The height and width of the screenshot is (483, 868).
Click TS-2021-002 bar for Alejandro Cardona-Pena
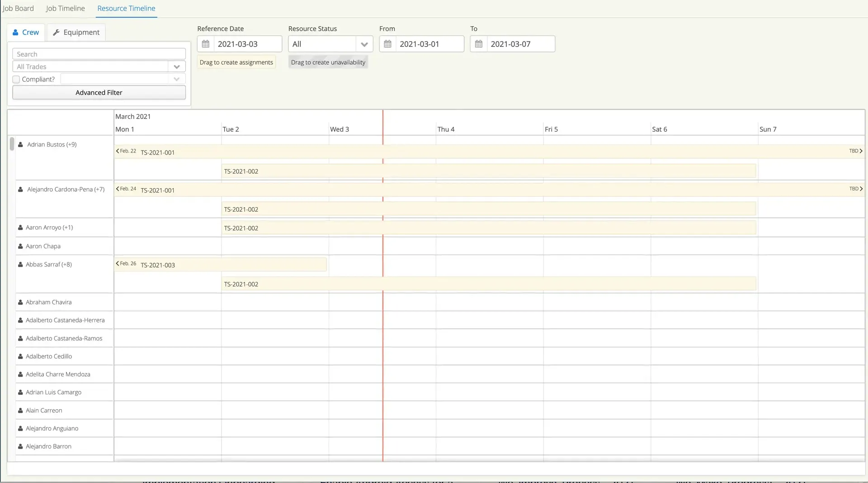tap(489, 209)
